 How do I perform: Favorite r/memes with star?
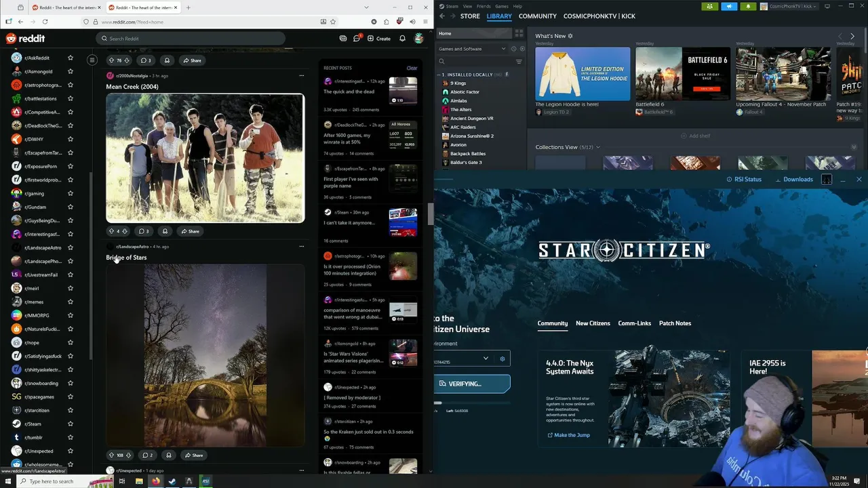click(71, 302)
